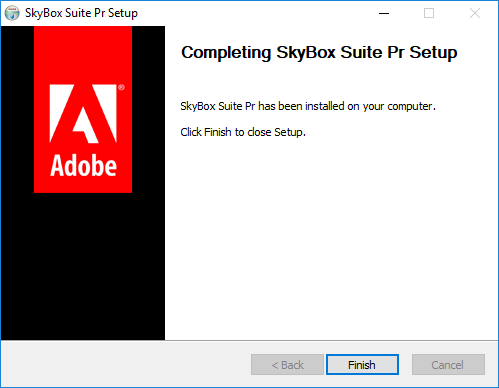Viewport: 499px width, 388px height.
Task: Click the heading "Completing SkyBox Suite Pr Setup"
Action: (319, 53)
